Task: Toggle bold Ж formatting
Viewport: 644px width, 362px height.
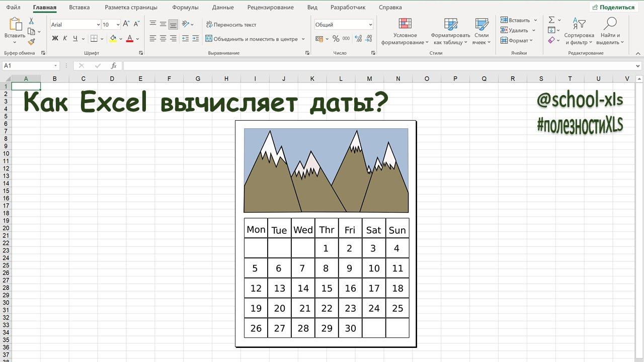Action: tap(55, 38)
